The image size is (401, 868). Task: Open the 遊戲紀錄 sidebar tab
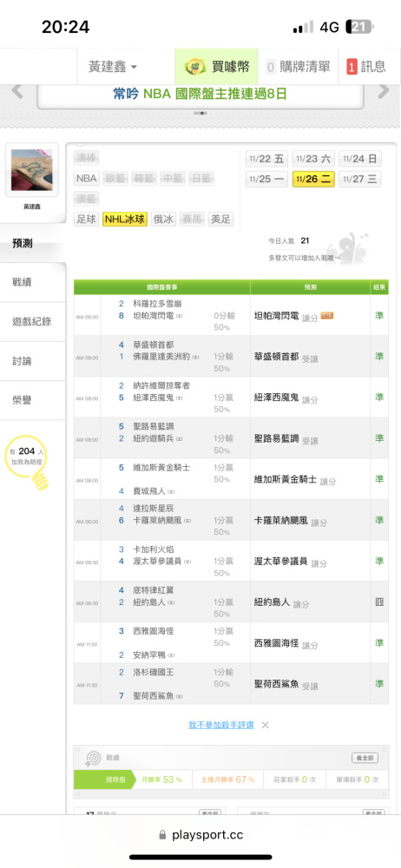[x=31, y=321]
